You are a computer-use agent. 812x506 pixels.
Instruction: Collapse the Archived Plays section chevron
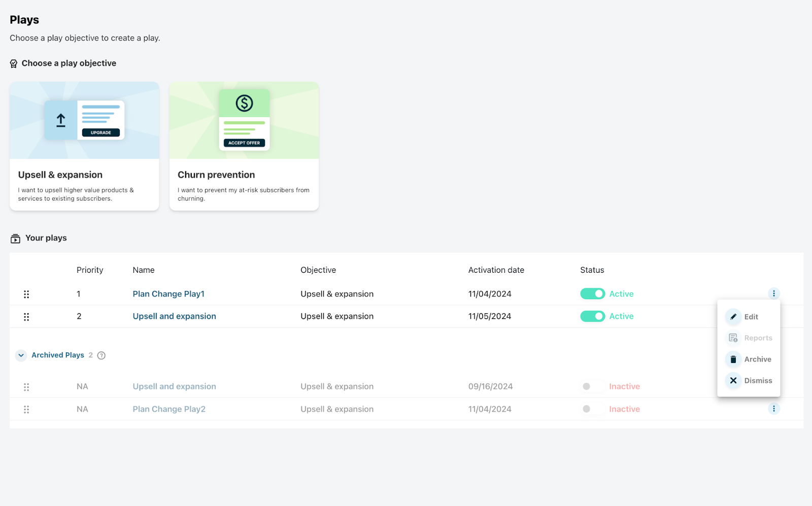pos(21,355)
